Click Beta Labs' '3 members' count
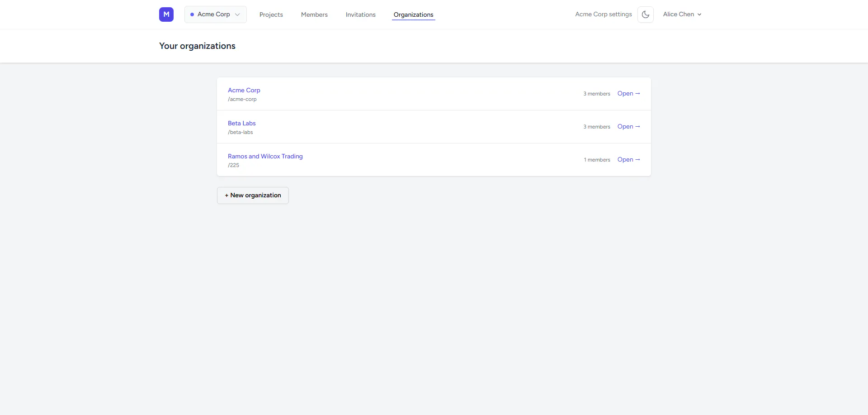Image resolution: width=868 pixels, height=415 pixels. [x=597, y=127]
